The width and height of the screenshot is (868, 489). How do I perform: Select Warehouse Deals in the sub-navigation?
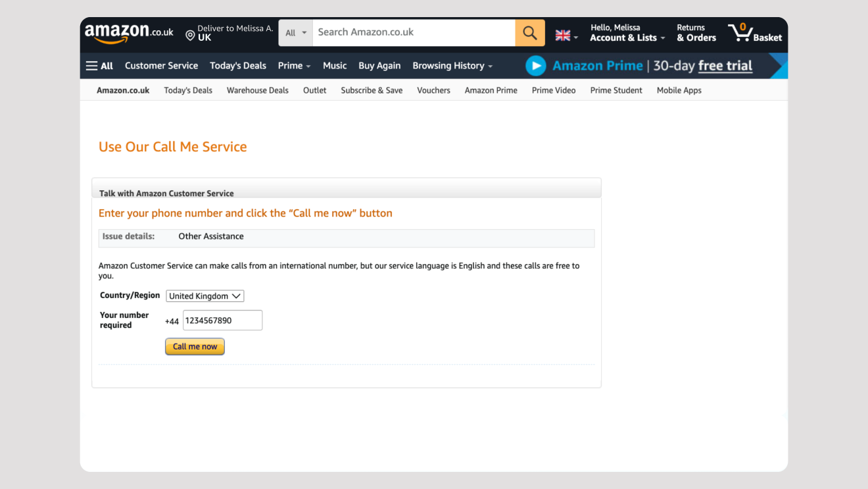(x=257, y=90)
